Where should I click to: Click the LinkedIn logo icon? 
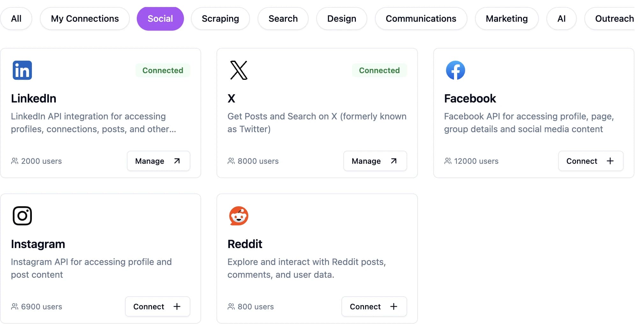coord(22,70)
